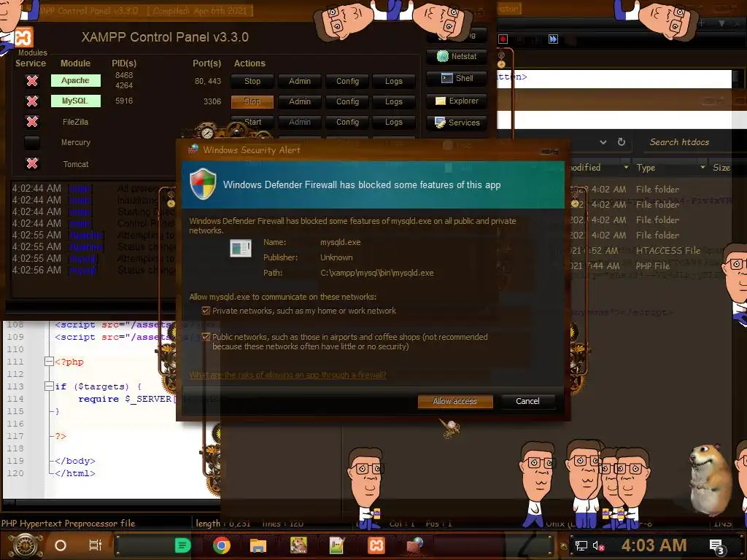Screen dimensions: 747x560
Task: Click the </html> tag in the editor
Action: pos(75,473)
